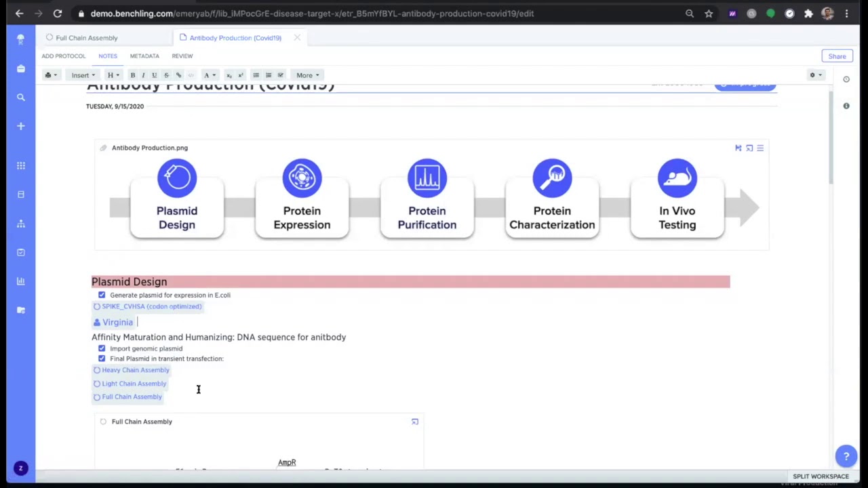This screenshot has width=868, height=488.
Task: Apply superscript formatting
Action: pyautogui.click(x=240, y=75)
